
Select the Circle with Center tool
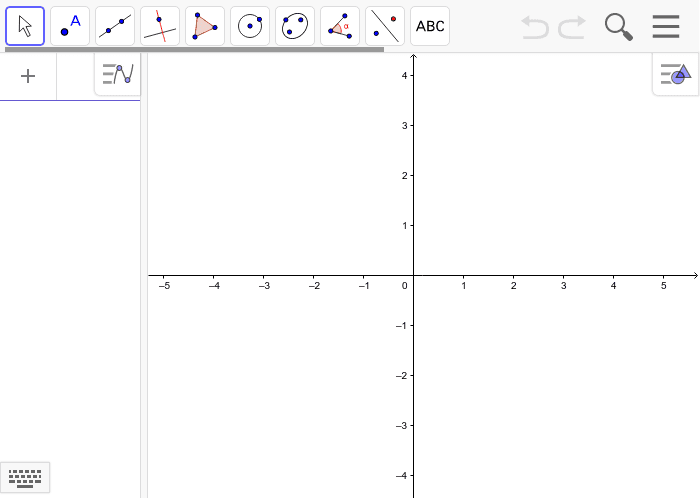(250, 26)
